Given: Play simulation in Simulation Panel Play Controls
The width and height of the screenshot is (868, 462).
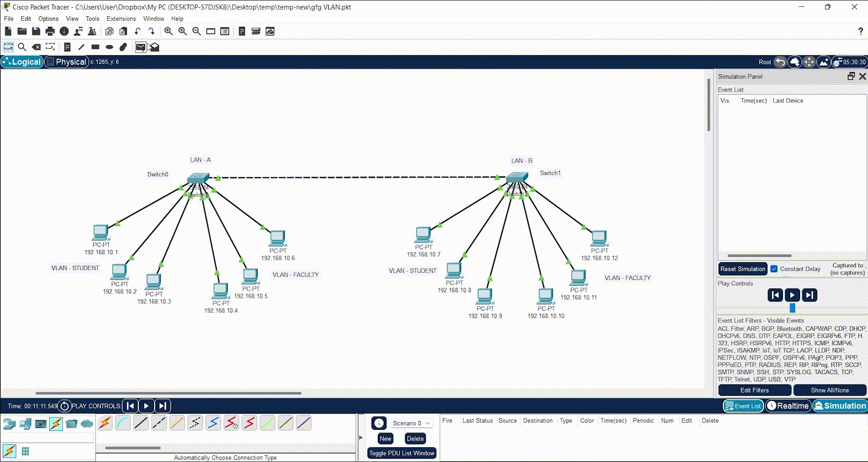Looking at the screenshot, I should (792, 295).
